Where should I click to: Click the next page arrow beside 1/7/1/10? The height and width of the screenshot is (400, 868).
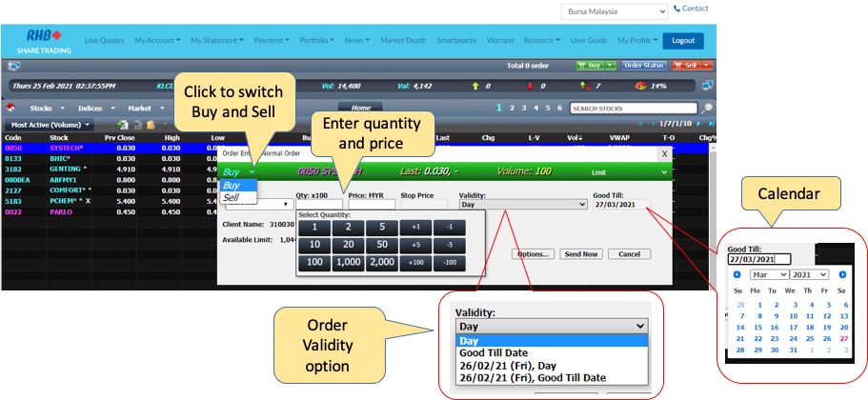[698, 124]
